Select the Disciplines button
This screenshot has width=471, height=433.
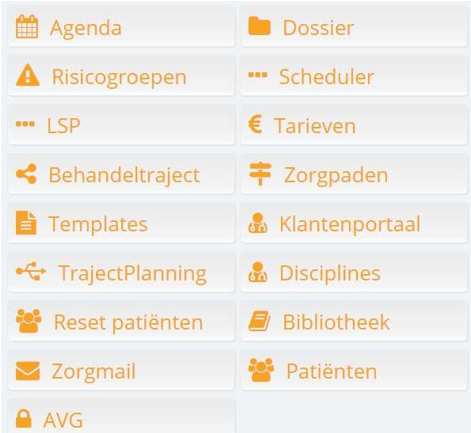pos(354,272)
